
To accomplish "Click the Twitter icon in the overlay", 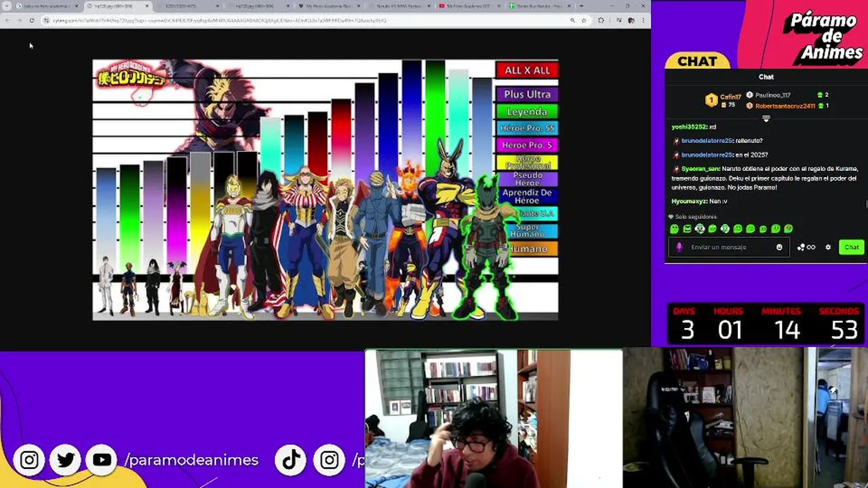I will point(66,460).
